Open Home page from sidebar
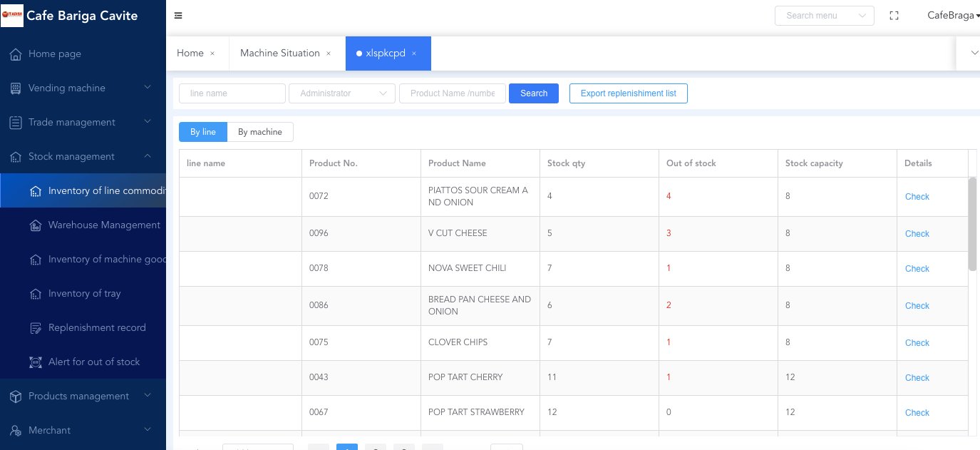The image size is (980, 450). pos(55,53)
